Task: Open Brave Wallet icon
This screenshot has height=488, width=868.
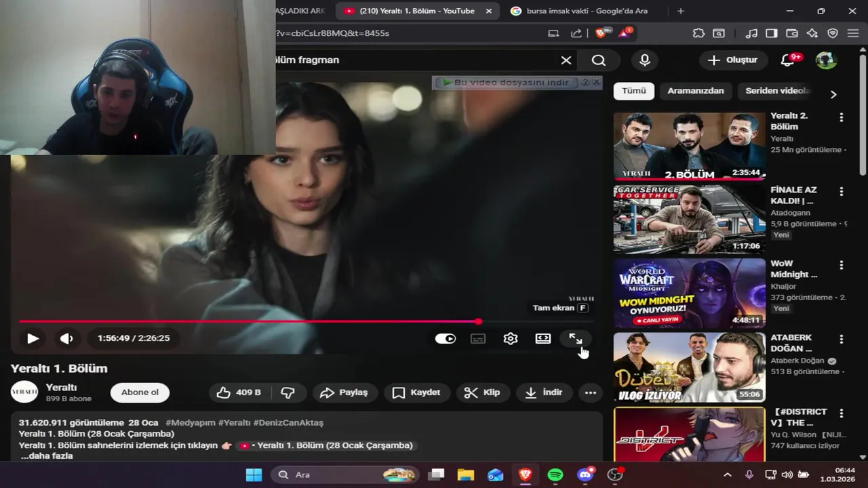Action: pos(792,33)
